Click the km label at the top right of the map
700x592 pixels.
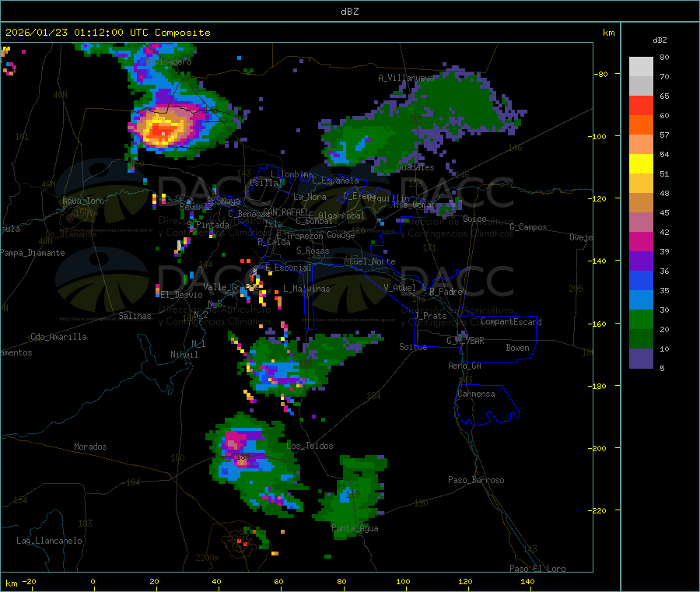[x=608, y=33]
